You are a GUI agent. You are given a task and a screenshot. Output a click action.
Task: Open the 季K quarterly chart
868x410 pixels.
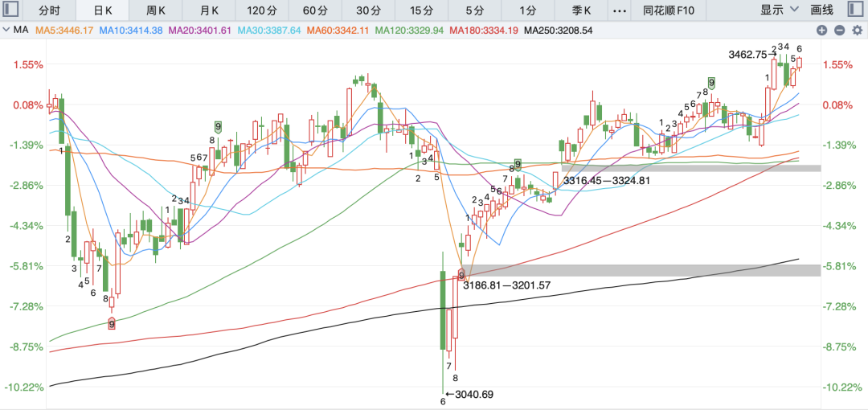[x=581, y=10]
